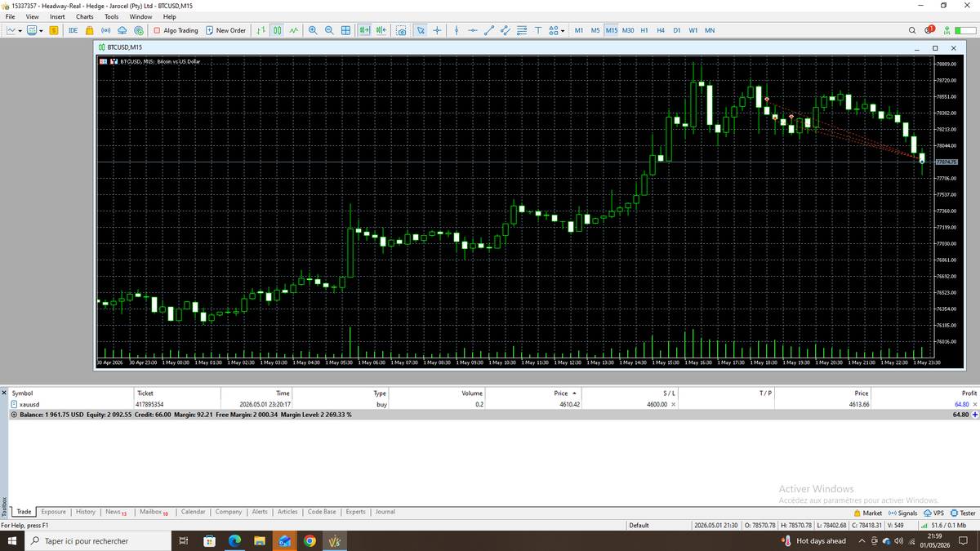This screenshot has height=551, width=980.
Task: Sort trades by Symbol column header
Action: pyautogui.click(x=23, y=393)
